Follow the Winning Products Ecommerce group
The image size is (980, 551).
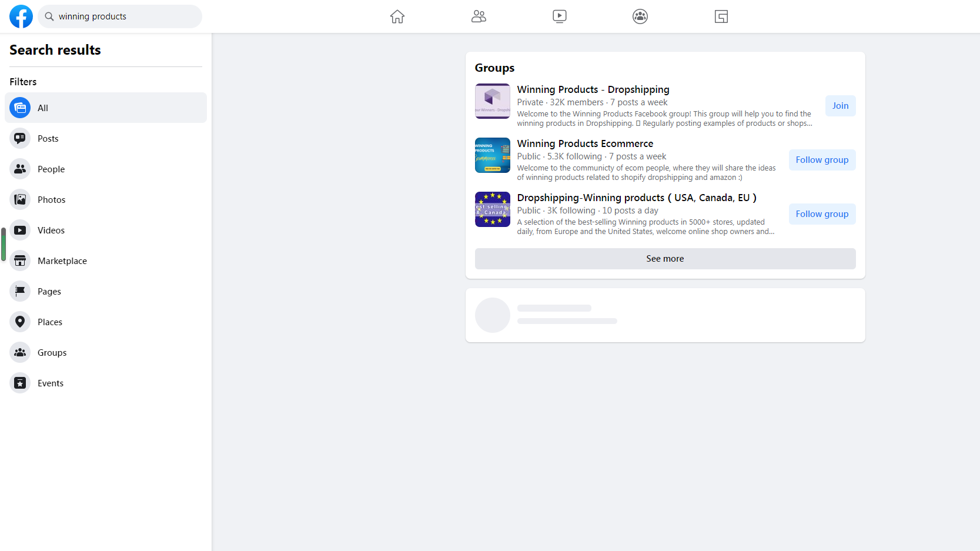pyautogui.click(x=822, y=160)
